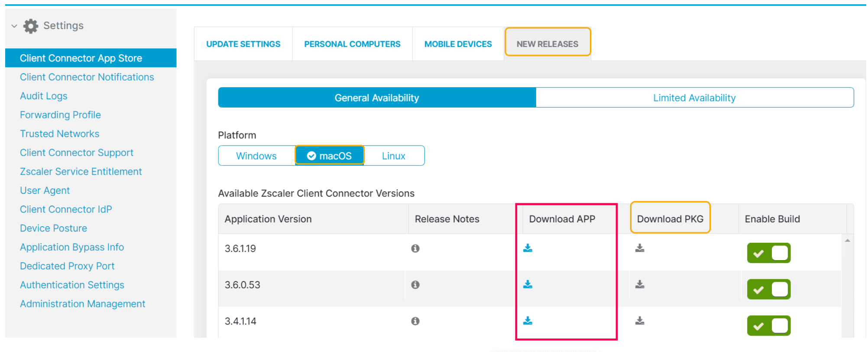Open Application Bypass Info
The height and width of the screenshot is (352, 868).
(72, 248)
